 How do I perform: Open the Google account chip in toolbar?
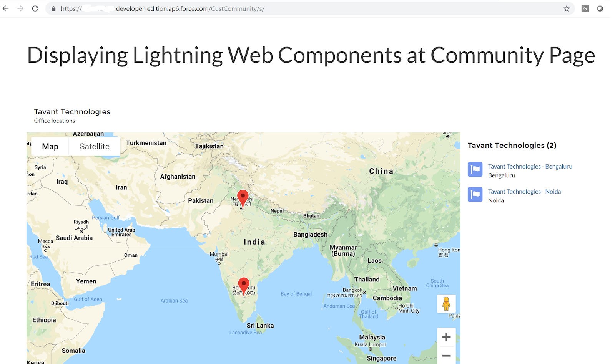tap(585, 8)
